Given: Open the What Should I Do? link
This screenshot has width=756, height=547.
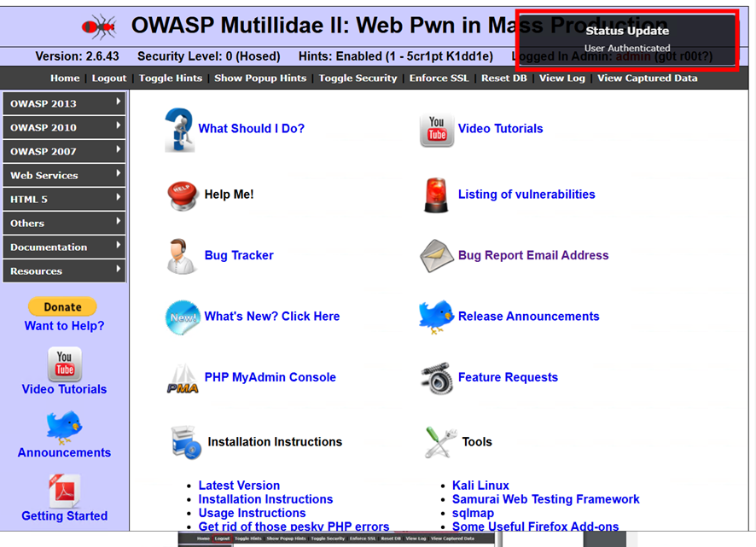Looking at the screenshot, I should click(251, 128).
